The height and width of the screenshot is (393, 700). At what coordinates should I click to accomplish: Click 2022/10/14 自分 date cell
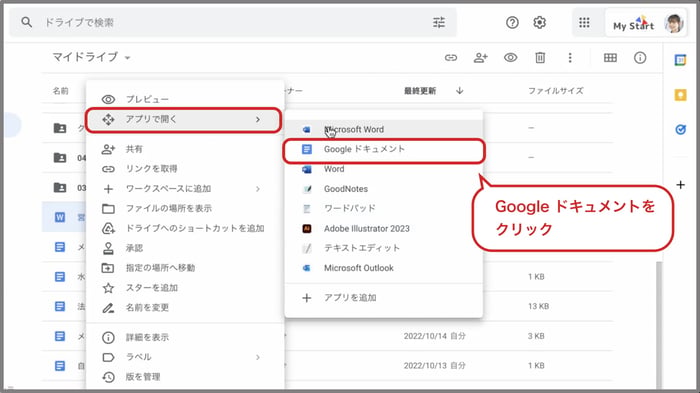[x=434, y=336]
